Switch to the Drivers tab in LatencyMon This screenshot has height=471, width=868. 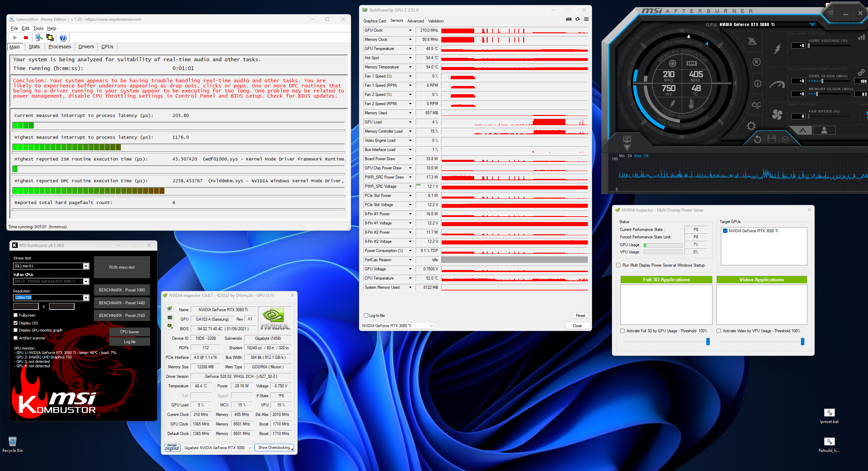click(x=86, y=47)
